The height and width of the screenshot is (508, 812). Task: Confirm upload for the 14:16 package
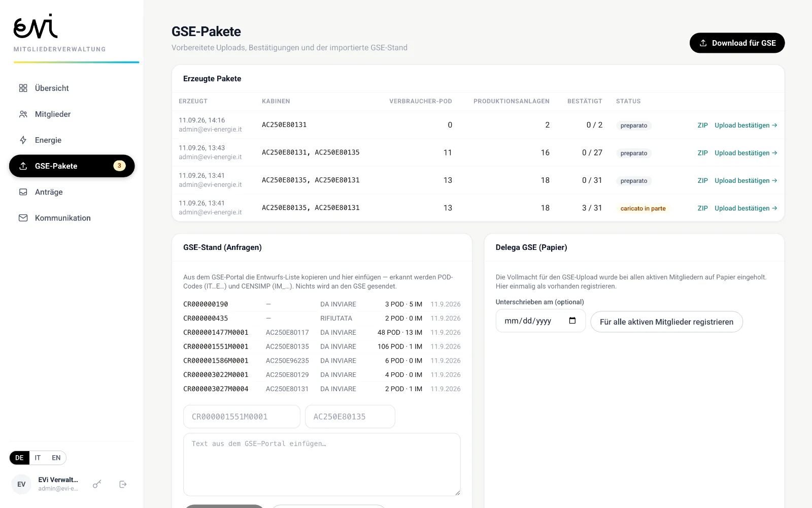[746, 125]
